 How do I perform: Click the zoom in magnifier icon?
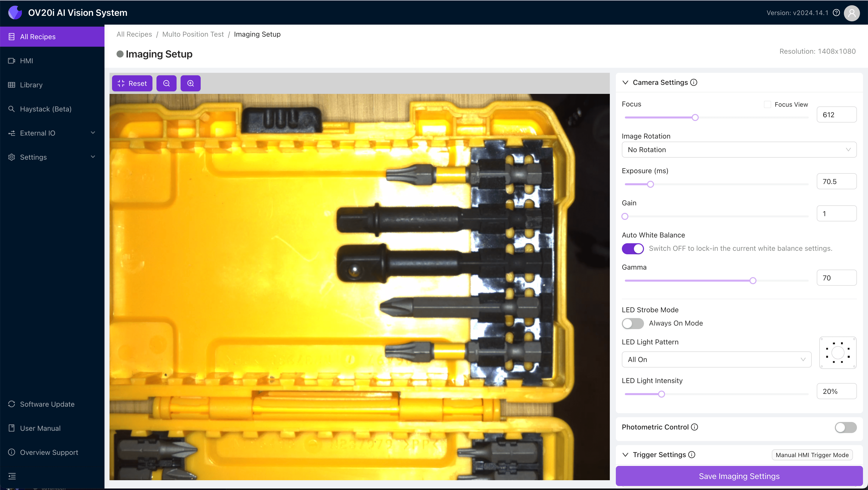(x=190, y=83)
